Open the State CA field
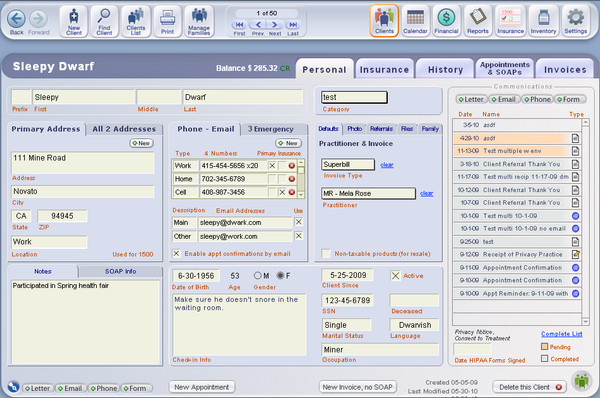 [x=21, y=216]
